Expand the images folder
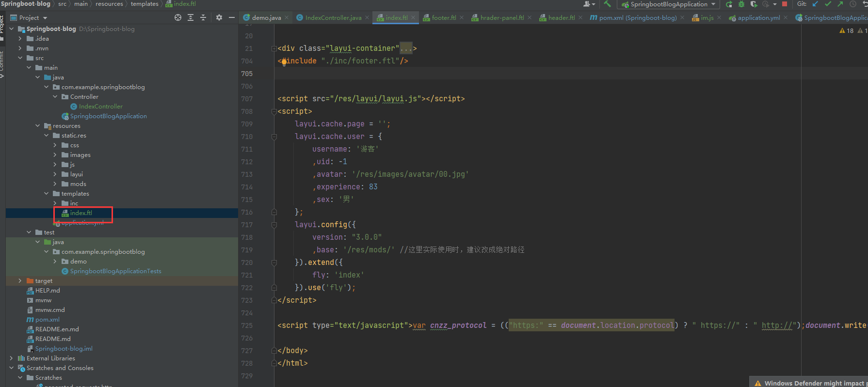 [55, 155]
